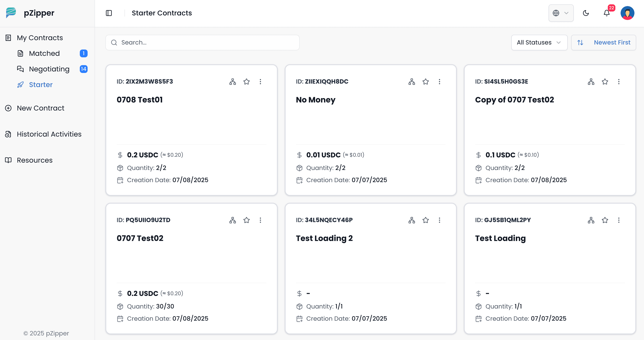Toggle the sidebar collapse icon
The image size is (644, 340).
[x=109, y=13]
